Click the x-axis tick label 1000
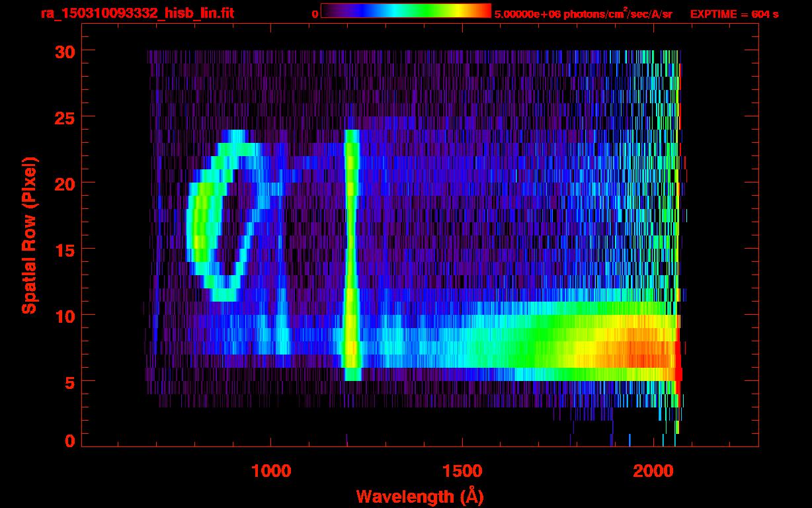This screenshot has height=508, width=812. click(x=271, y=471)
